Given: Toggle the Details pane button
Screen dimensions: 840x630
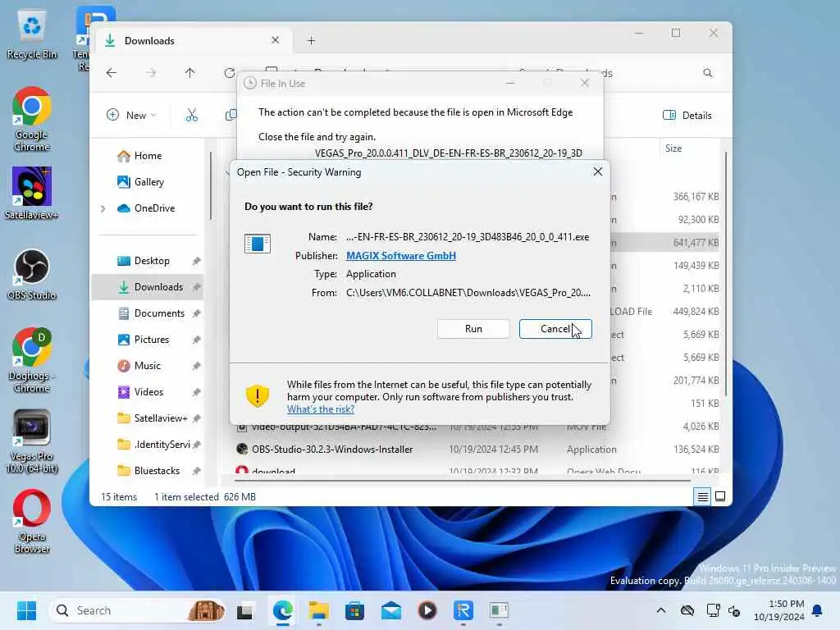Looking at the screenshot, I should point(687,115).
